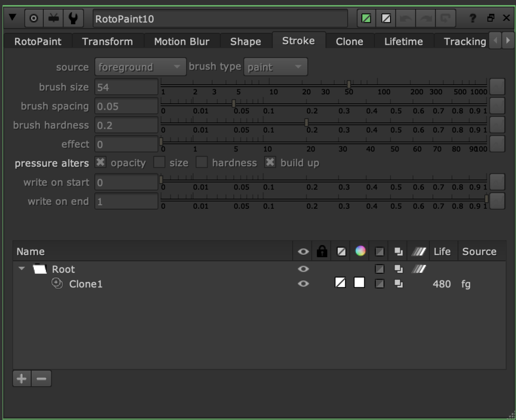This screenshot has height=420, width=516.
Task: Edit the RotoPaint10 node name field
Action: click(220, 19)
